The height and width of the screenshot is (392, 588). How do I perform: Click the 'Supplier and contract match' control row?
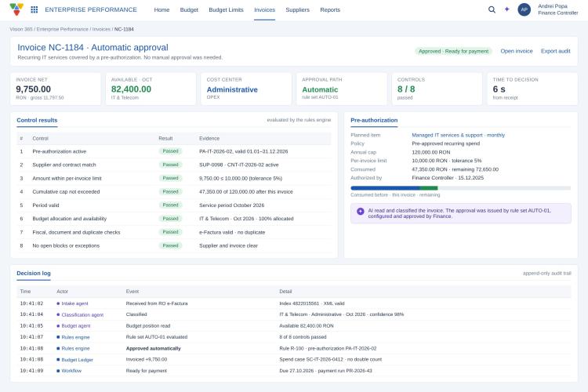[173, 165]
